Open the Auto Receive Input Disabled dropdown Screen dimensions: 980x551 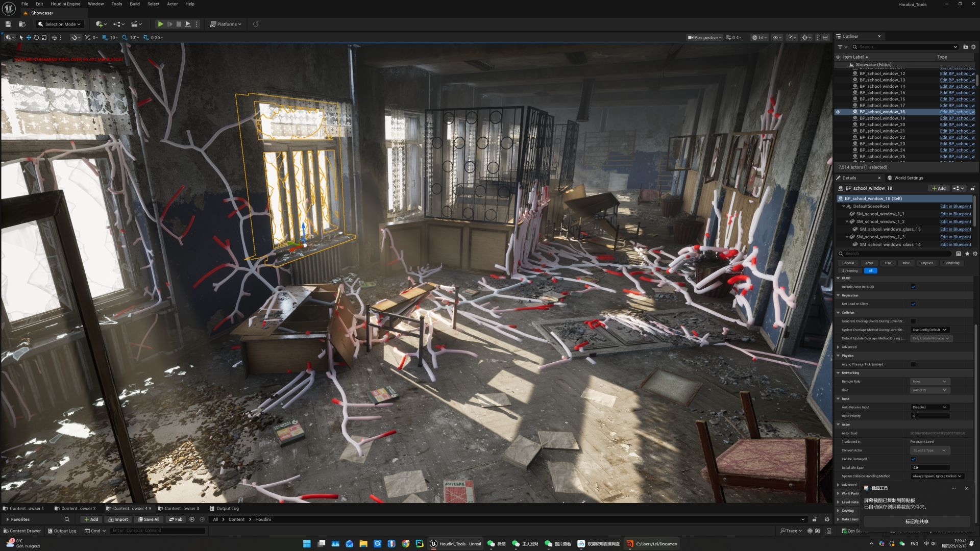tap(930, 407)
